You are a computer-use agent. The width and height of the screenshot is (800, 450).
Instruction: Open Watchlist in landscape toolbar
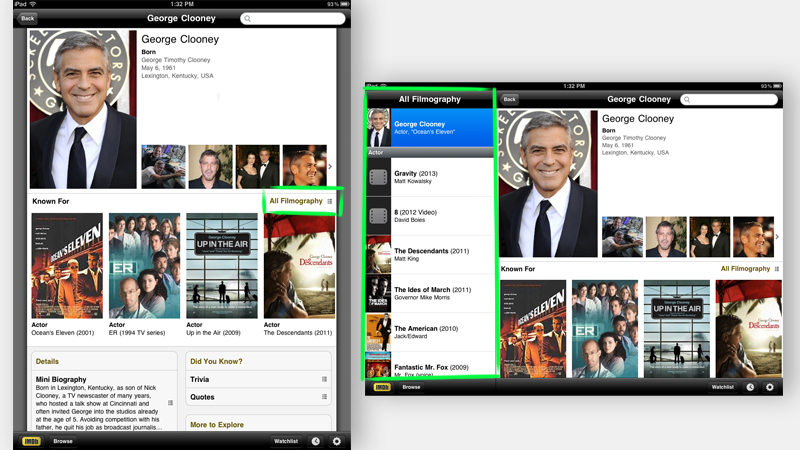pyautogui.click(x=722, y=387)
